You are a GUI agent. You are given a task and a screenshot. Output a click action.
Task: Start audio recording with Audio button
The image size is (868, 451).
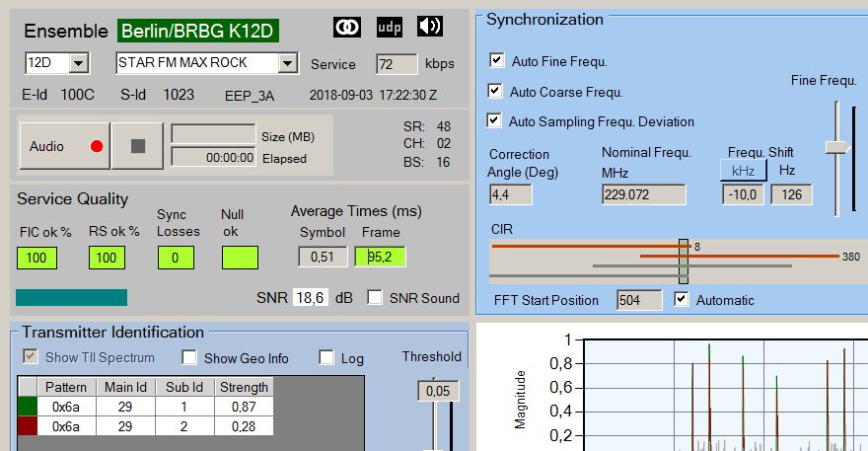pos(63,146)
